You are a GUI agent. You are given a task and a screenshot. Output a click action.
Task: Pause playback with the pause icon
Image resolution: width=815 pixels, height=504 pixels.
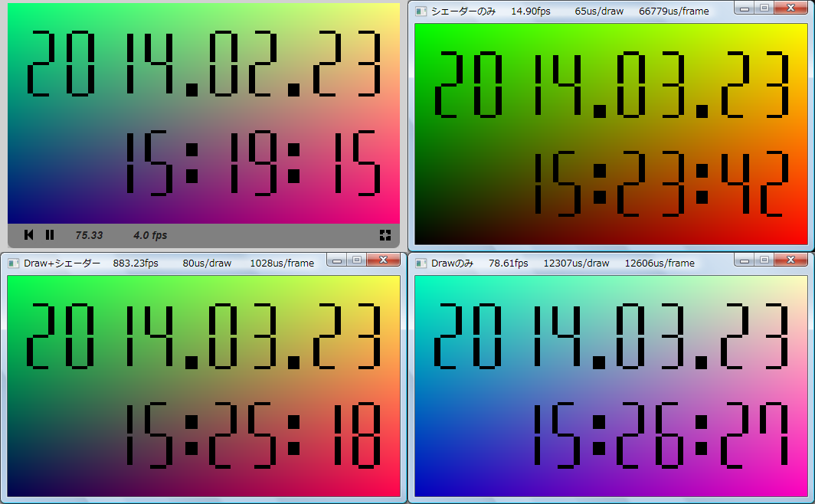(50, 235)
